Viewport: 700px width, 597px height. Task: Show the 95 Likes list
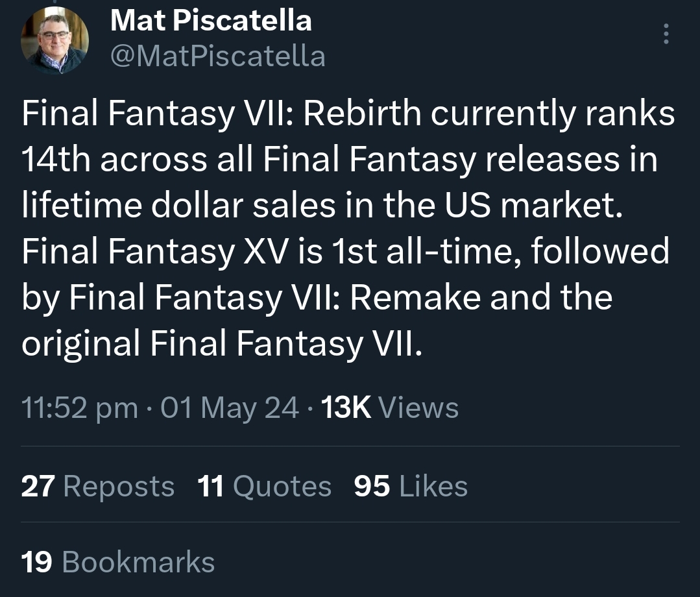coord(411,486)
